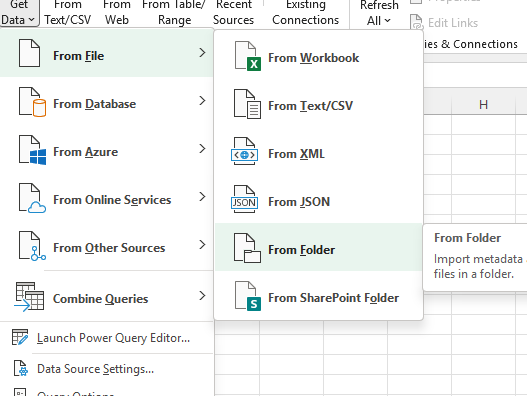Click the From Table/Range ribbon button
527x396 pixels.
coord(174,13)
